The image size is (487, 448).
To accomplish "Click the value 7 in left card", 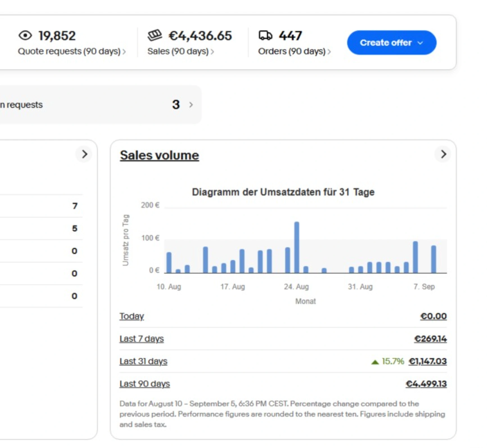I will point(75,206).
